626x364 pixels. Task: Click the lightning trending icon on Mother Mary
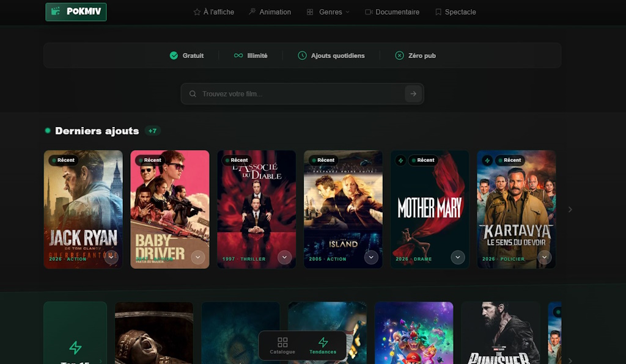pos(400,160)
